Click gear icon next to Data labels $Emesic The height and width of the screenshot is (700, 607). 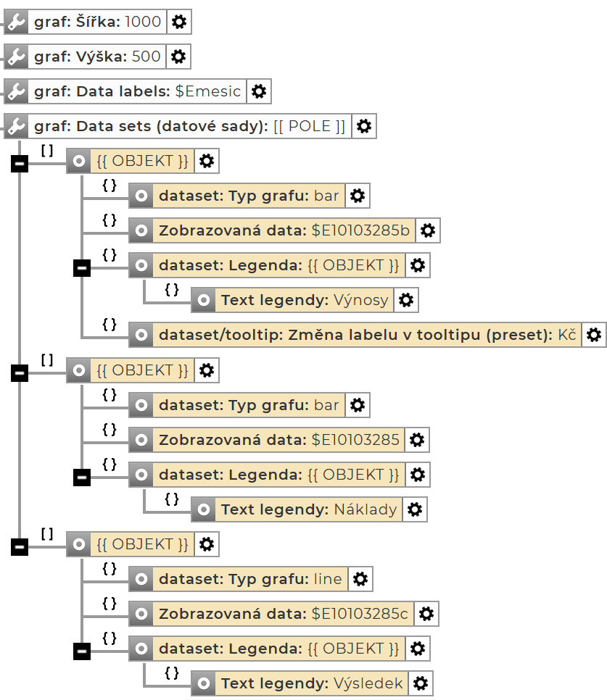tap(259, 91)
